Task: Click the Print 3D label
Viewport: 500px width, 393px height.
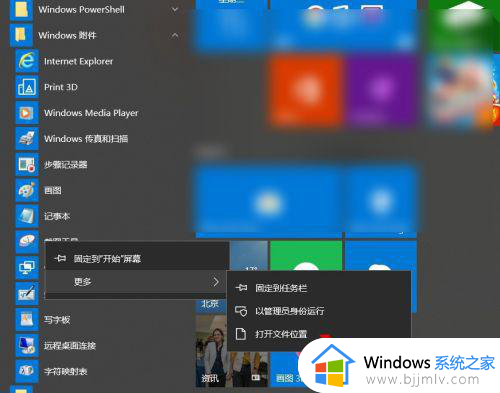Action: pos(61,87)
